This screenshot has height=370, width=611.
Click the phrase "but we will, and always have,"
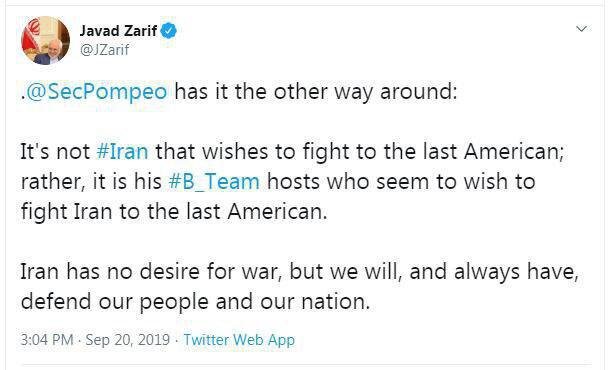[x=434, y=271]
